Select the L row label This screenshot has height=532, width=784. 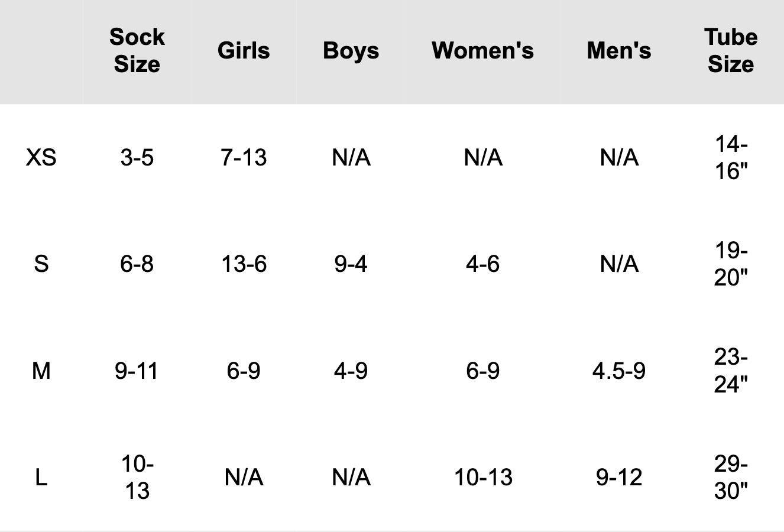pos(41,478)
